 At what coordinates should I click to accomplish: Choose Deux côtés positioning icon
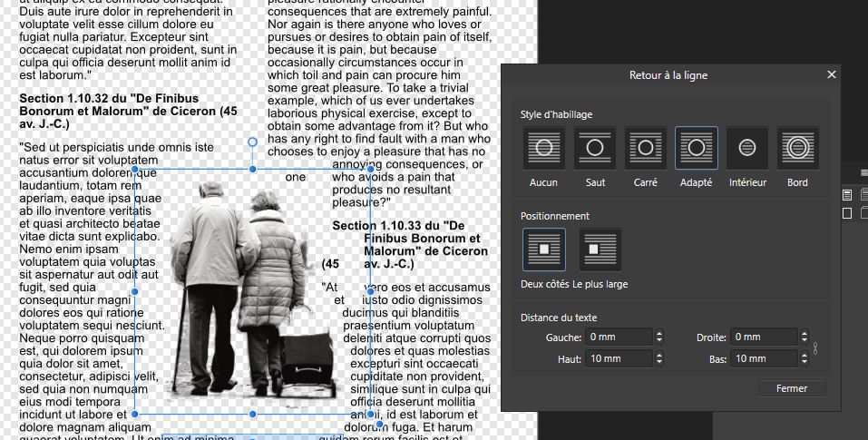(544, 249)
